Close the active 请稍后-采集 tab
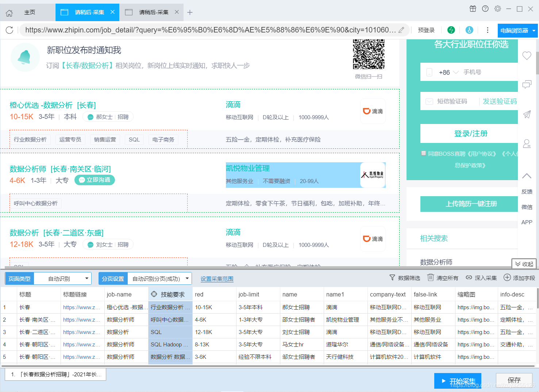The width and height of the screenshot is (539, 392). click(x=112, y=12)
